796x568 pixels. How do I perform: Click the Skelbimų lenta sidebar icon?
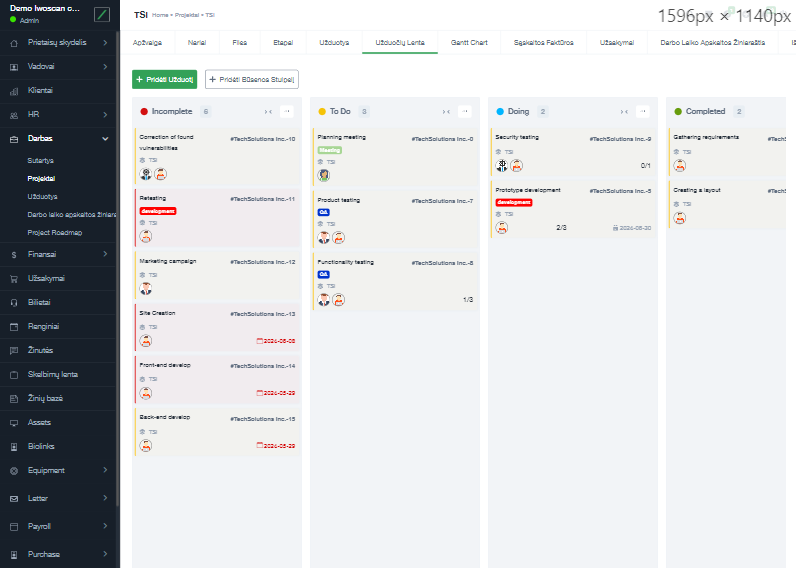[14, 375]
